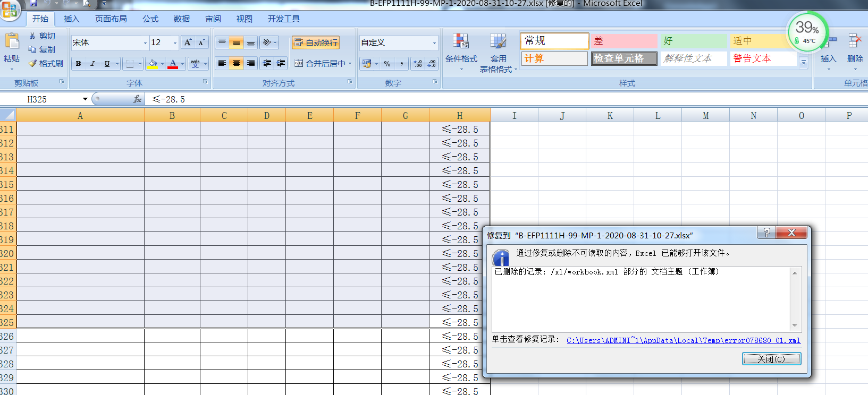Apply borders with the border icon
The height and width of the screenshot is (395, 868).
tap(130, 64)
